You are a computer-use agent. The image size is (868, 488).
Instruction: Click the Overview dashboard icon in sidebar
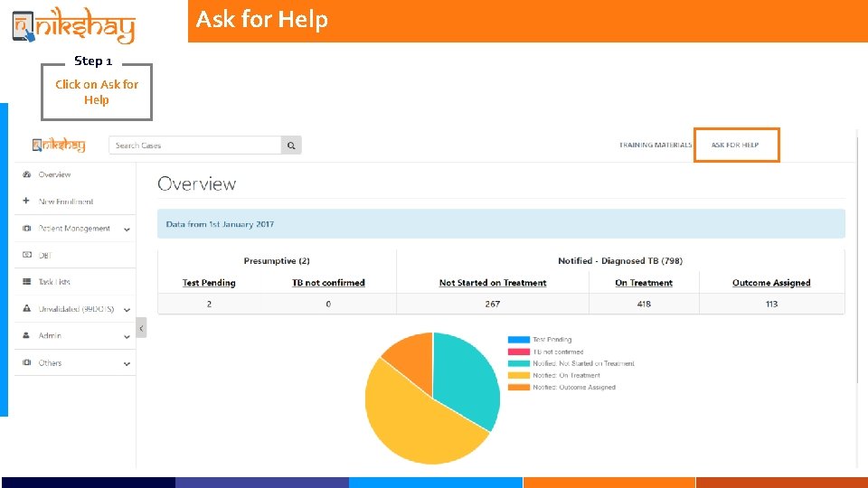[x=26, y=174]
